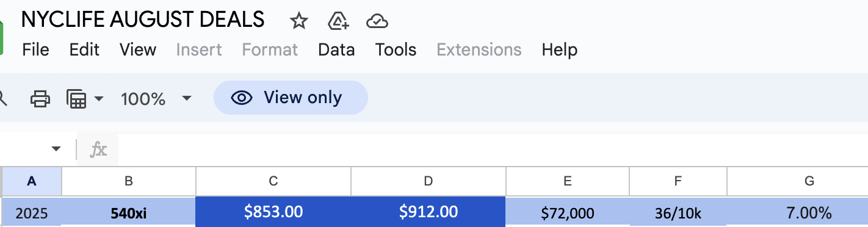The image size is (868, 227).
Task: Open the File menu
Action: tap(35, 49)
